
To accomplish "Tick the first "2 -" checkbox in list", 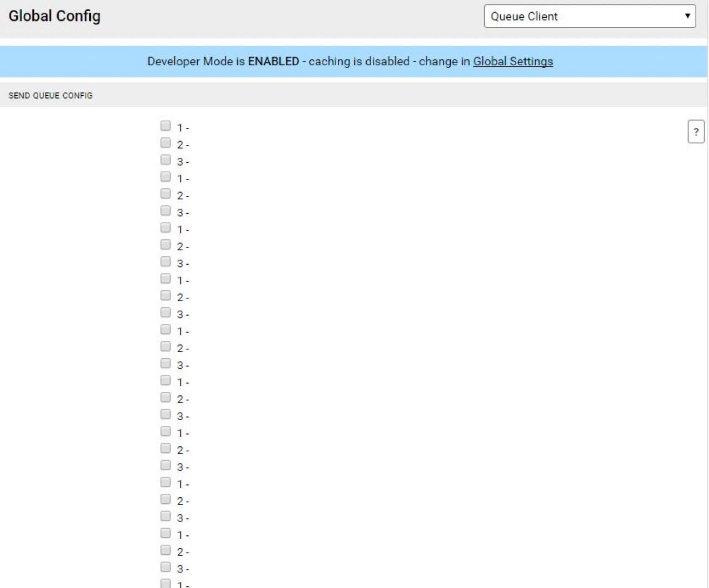I will [x=166, y=143].
